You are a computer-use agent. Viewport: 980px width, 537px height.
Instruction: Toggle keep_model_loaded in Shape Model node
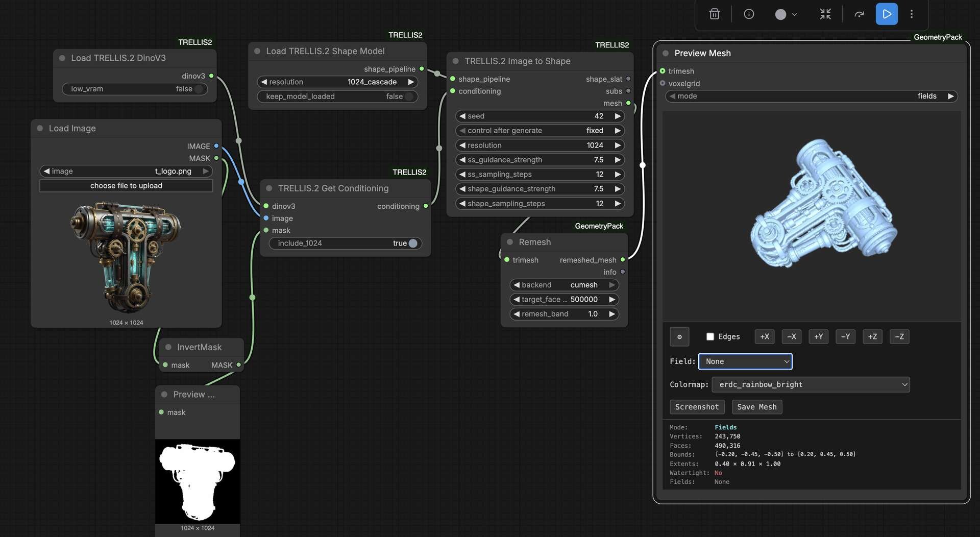[409, 96]
